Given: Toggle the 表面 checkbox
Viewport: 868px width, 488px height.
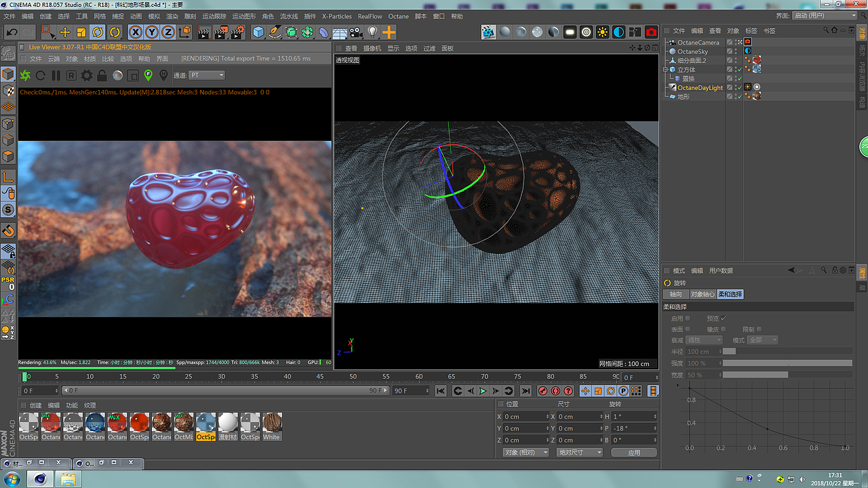Looking at the screenshot, I should coord(688,329).
